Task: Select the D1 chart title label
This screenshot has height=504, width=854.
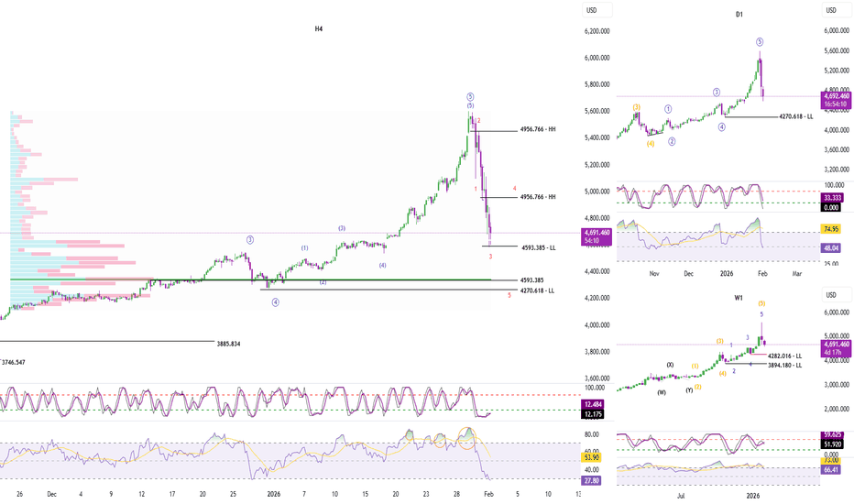Action: pyautogui.click(x=739, y=14)
